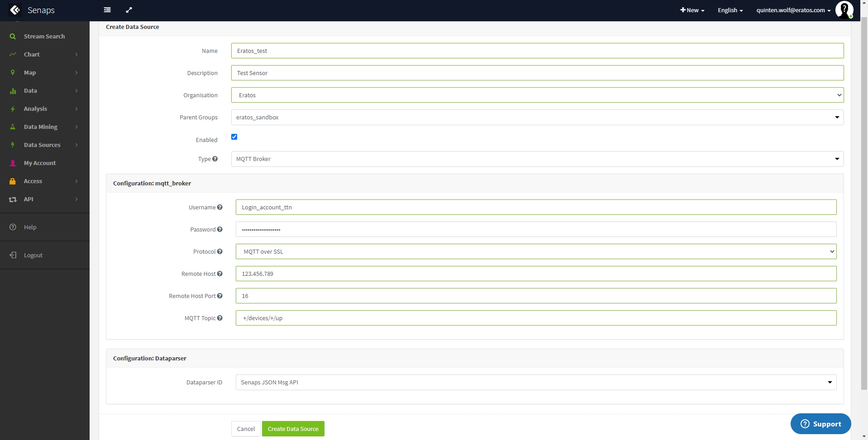Open the quinten.wolf@eratos.com account menu
The width and height of the screenshot is (868, 440).
793,10
